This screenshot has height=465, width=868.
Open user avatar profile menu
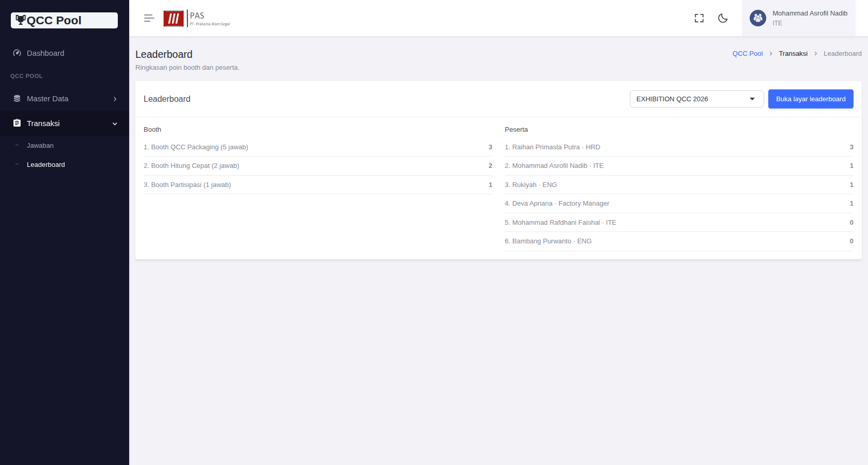click(x=758, y=18)
